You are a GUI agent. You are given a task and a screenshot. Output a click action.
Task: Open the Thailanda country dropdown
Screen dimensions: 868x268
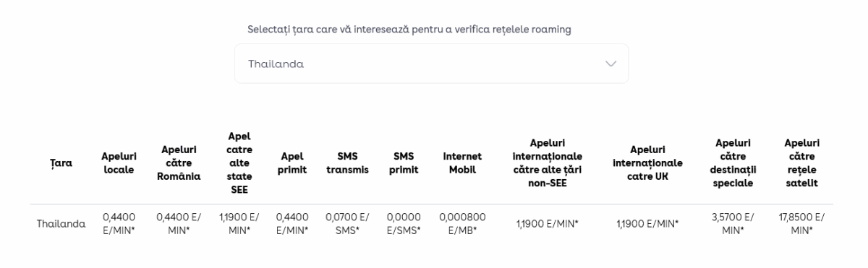pos(431,64)
